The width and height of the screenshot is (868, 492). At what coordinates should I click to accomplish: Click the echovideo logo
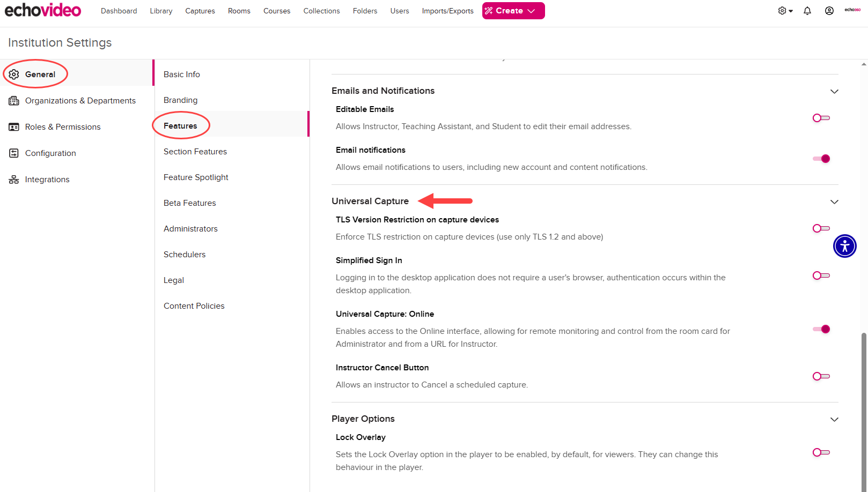tap(43, 10)
